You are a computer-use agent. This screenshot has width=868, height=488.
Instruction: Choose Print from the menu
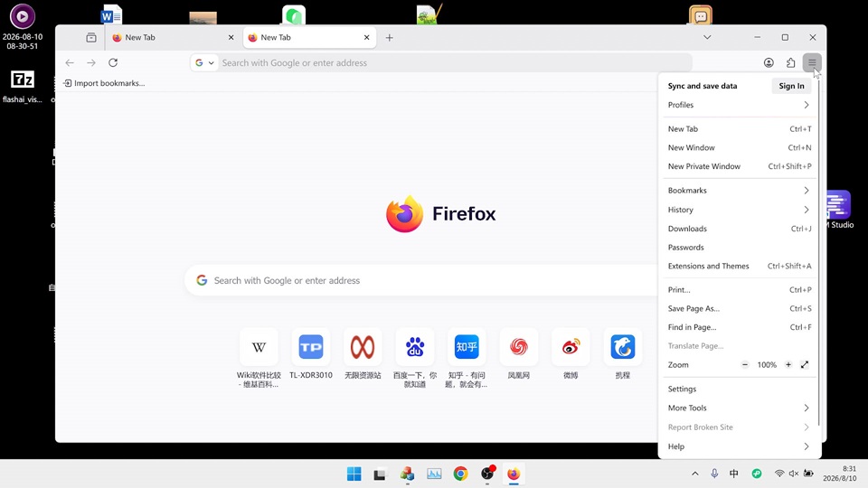point(740,290)
